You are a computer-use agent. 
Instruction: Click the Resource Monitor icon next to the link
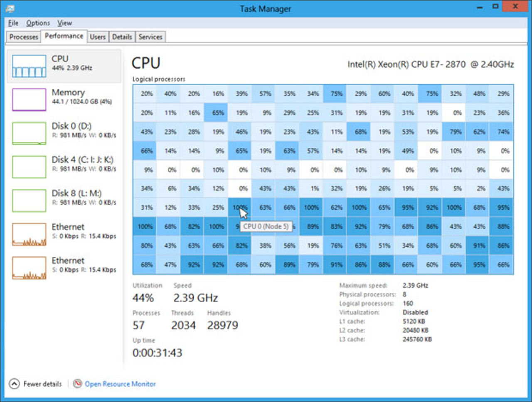[x=78, y=384]
